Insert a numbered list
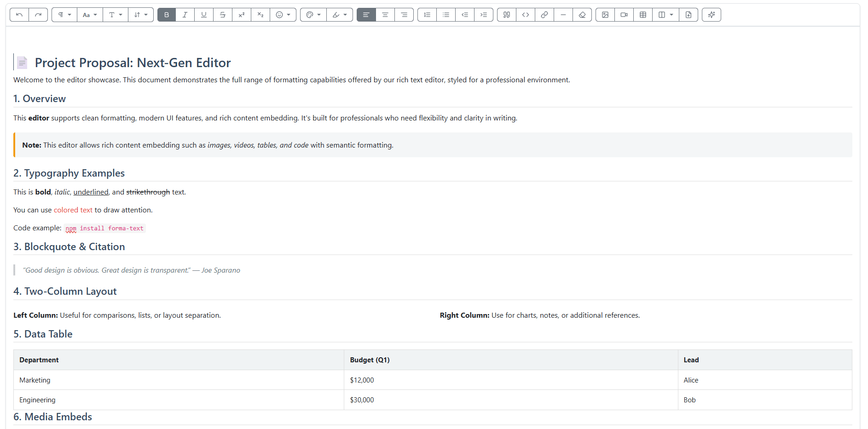Screen dimensions: 868x429 (x=427, y=15)
